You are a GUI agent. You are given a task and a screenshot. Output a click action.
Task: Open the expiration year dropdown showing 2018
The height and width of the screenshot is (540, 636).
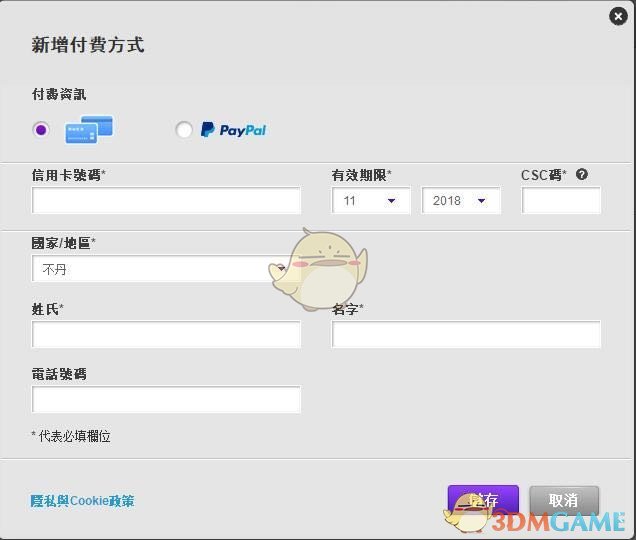pos(461,201)
